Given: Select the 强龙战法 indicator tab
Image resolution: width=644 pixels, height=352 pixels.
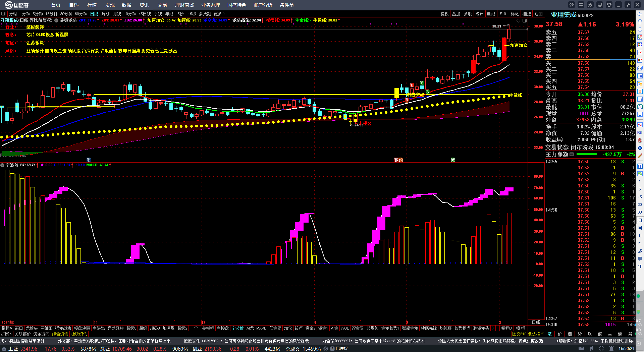Looking at the screenshot, I should 63,328.
